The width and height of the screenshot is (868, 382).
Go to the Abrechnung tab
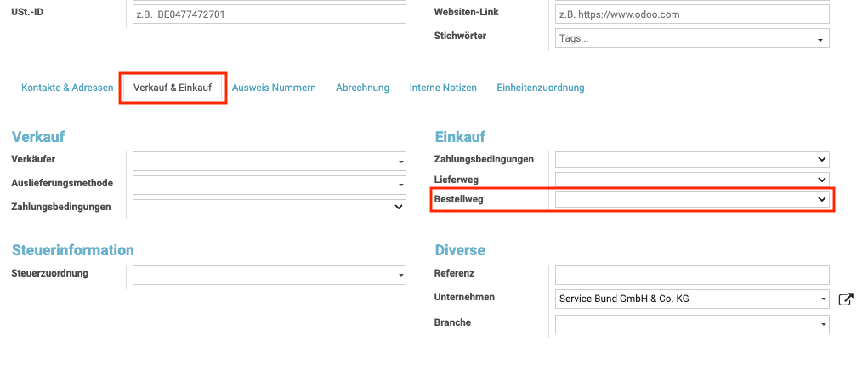pos(362,88)
